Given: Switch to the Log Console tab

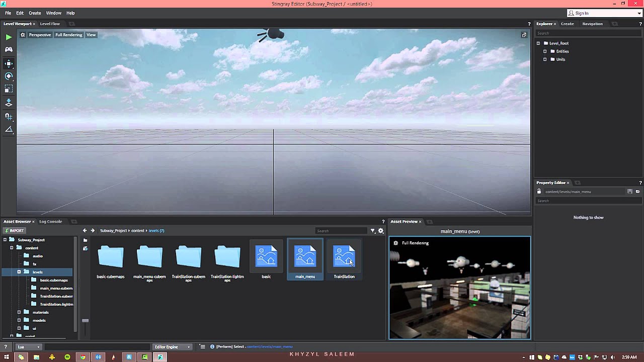Looking at the screenshot, I should click(51, 221).
